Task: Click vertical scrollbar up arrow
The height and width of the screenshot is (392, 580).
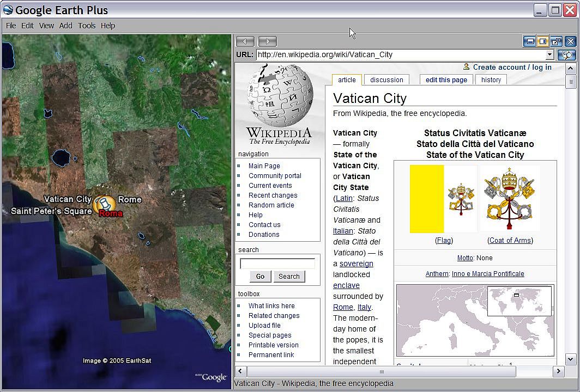Action: pyautogui.click(x=570, y=69)
